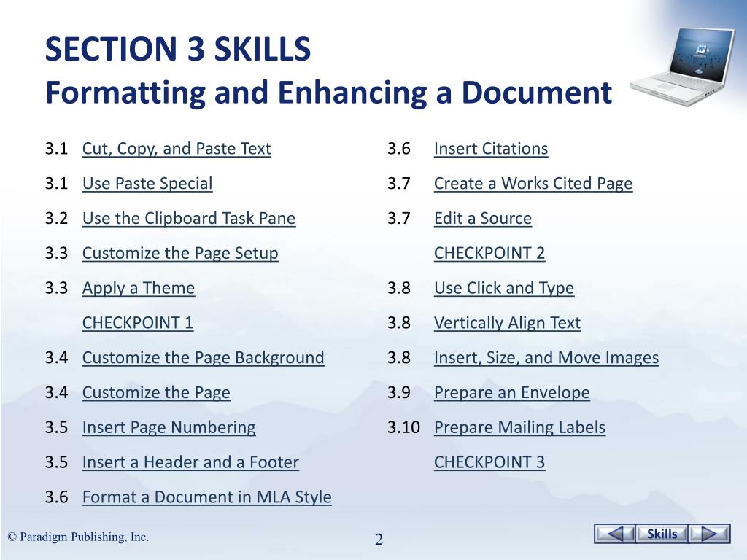Click the 3.10 skill number

pyautogui.click(x=403, y=427)
